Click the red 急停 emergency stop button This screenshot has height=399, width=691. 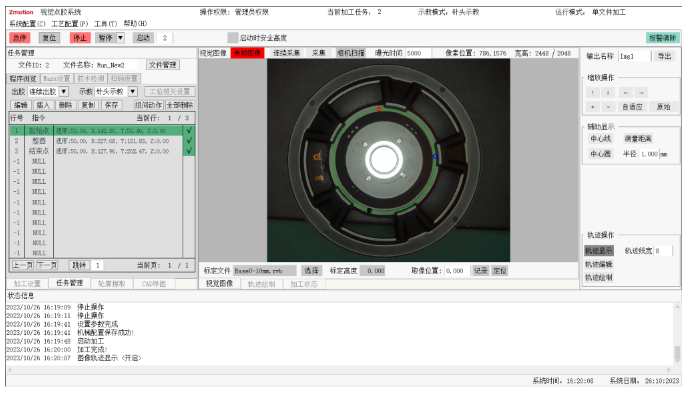[19, 38]
